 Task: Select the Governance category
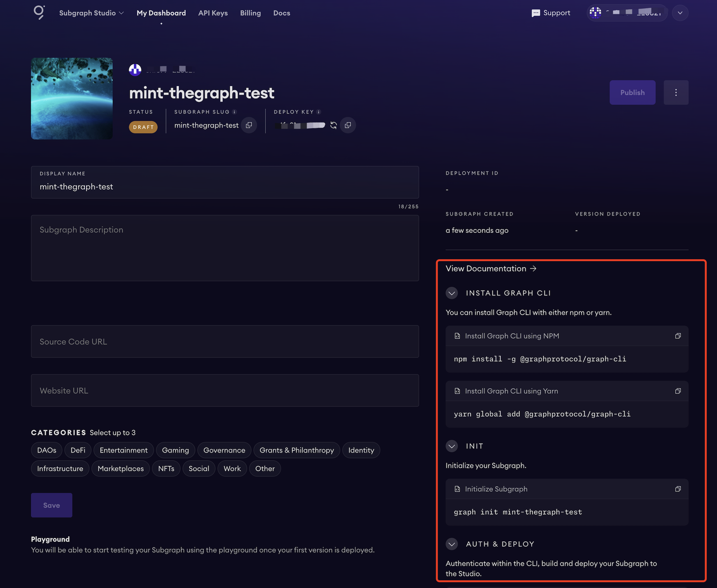click(x=224, y=450)
